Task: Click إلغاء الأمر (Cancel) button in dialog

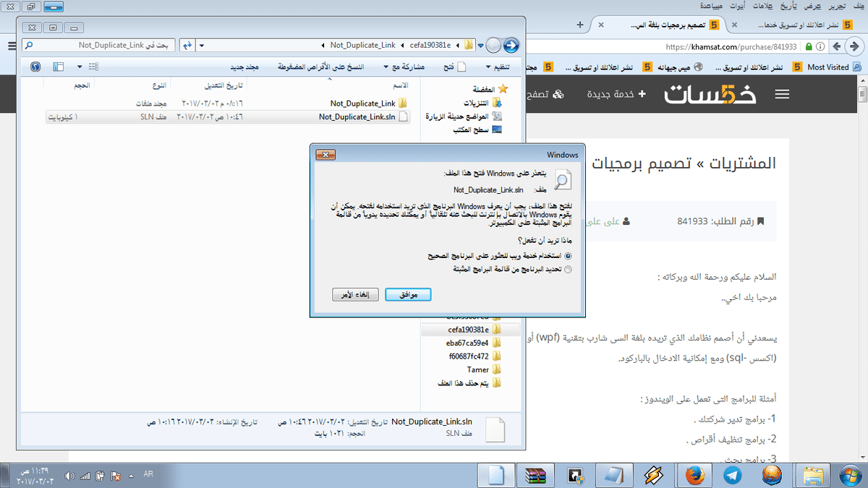Action: pyautogui.click(x=356, y=294)
